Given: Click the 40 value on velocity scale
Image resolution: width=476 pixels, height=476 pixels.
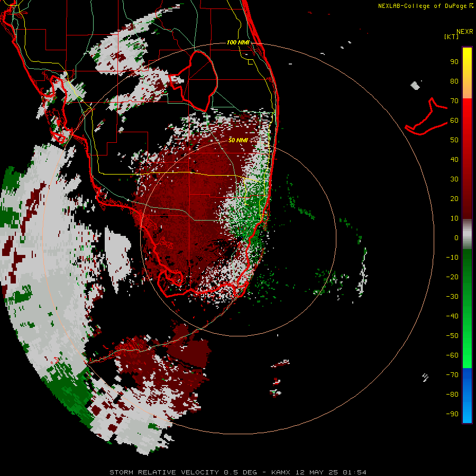Looking at the screenshot, I should click(454, 159).
